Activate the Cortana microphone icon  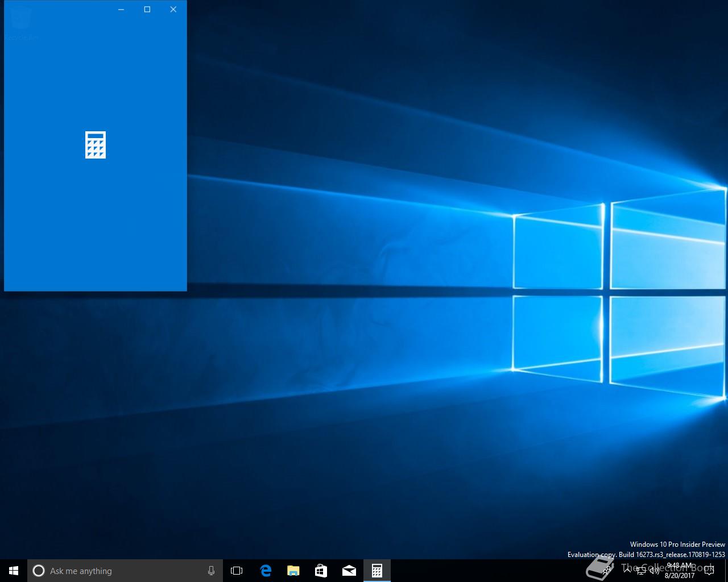click(x=211, y=571)
